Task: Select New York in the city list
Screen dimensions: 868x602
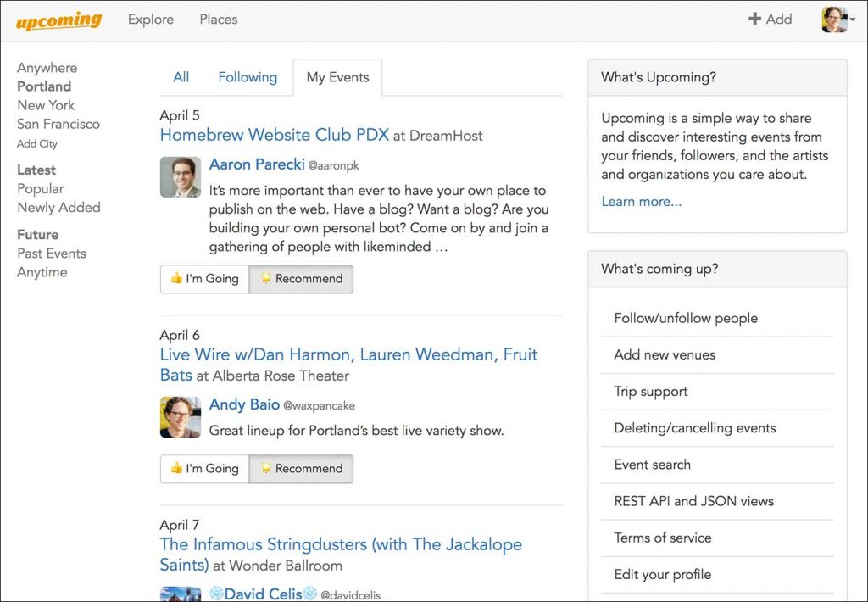Action: [46, 105]
